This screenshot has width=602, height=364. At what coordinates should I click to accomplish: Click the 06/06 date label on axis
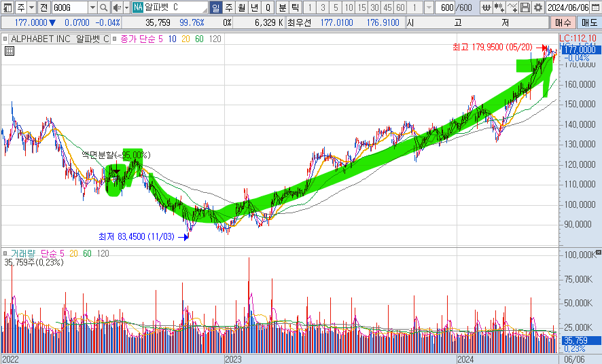pos(574,359)
